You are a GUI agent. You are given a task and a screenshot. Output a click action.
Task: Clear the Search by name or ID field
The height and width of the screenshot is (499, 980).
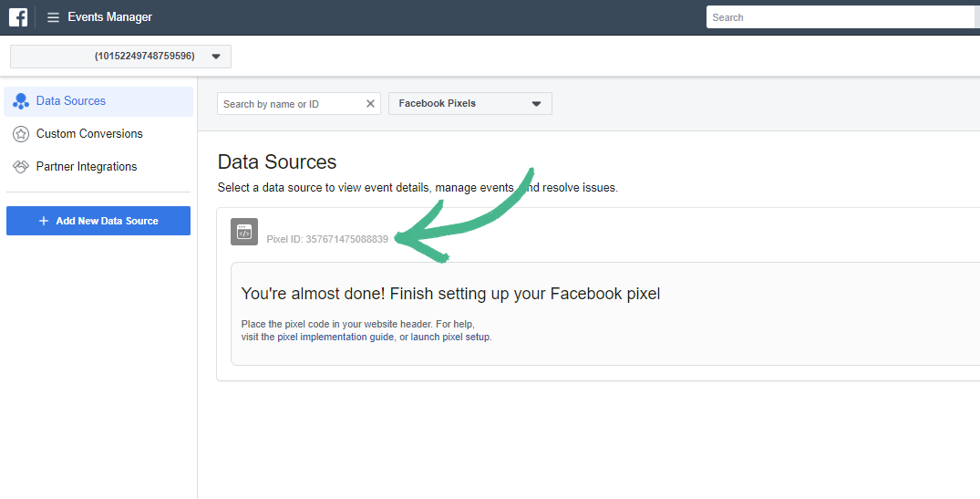pyautogui.click(x=370, y=104)
